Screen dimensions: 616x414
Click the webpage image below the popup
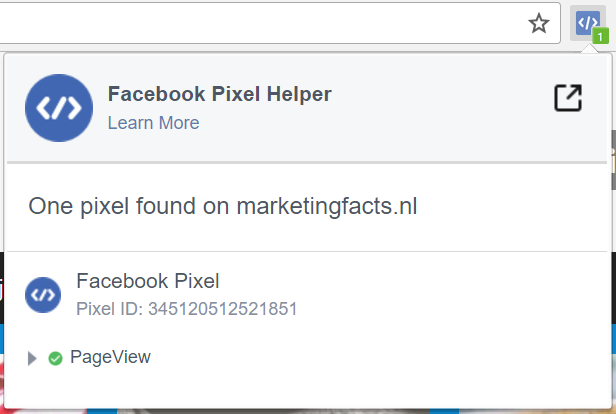(300, 411)
